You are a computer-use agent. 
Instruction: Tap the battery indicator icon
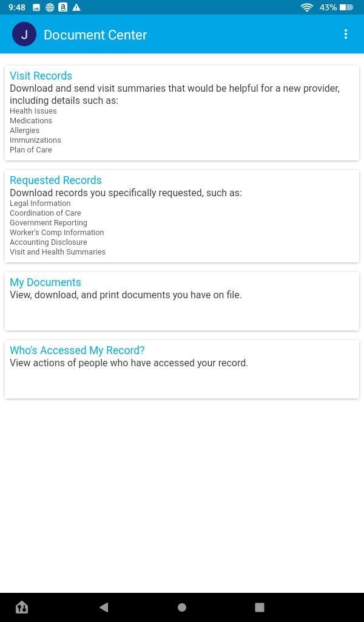(346, 7)
